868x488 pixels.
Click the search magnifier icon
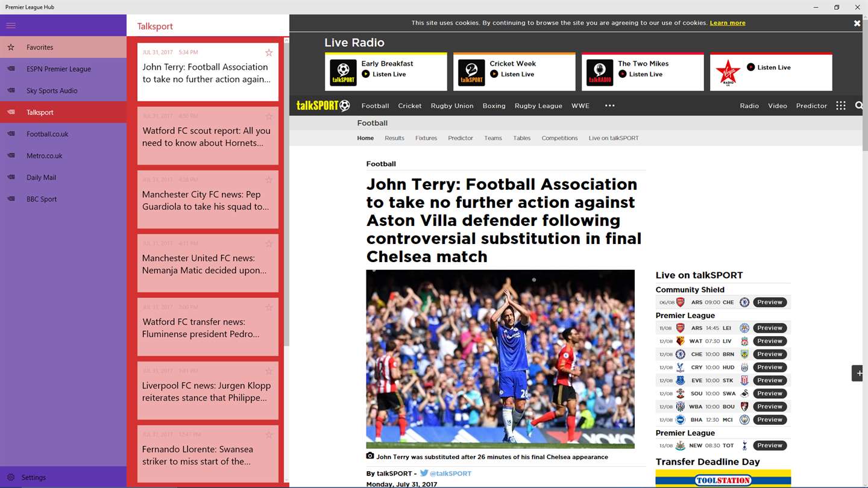[859, 105]
